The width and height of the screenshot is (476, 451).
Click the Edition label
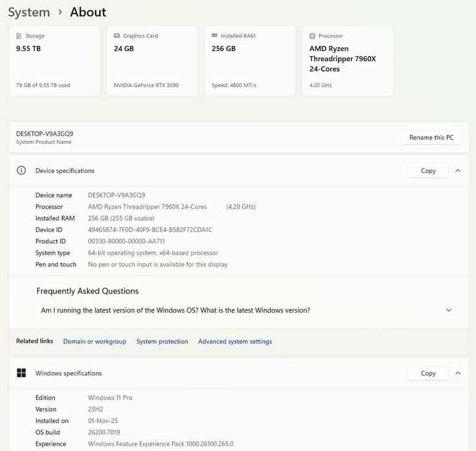(x=45, y=397)
